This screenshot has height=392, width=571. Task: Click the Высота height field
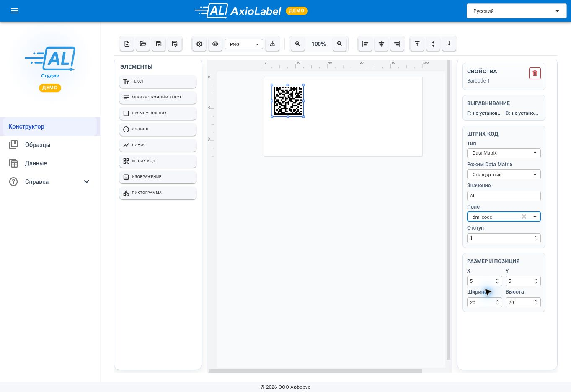523,302
